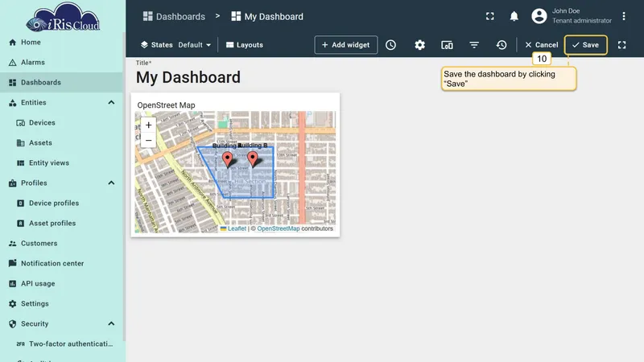
Task: Open the Layouts manager
Action: pos(245,45)
